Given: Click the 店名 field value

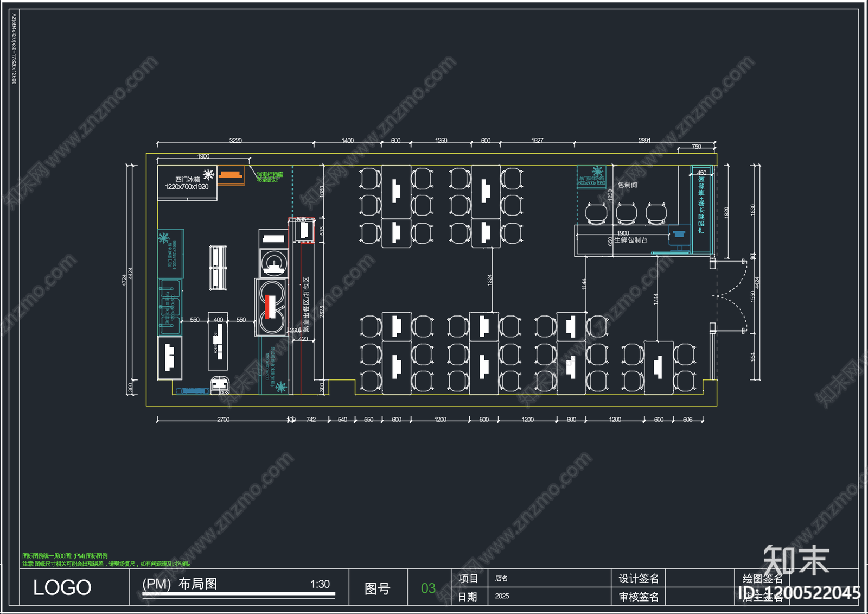Looking at the screenshot, I should point(501,579).
